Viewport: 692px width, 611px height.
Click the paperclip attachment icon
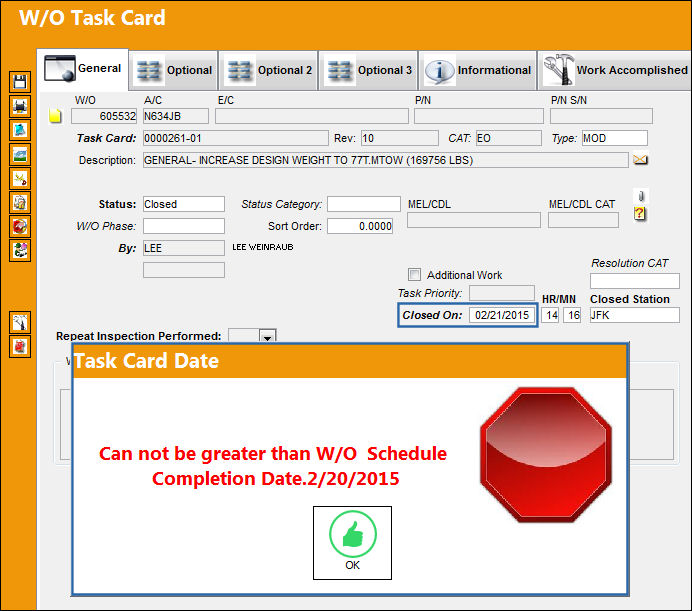pyautogui.click(x=641, y=196)
